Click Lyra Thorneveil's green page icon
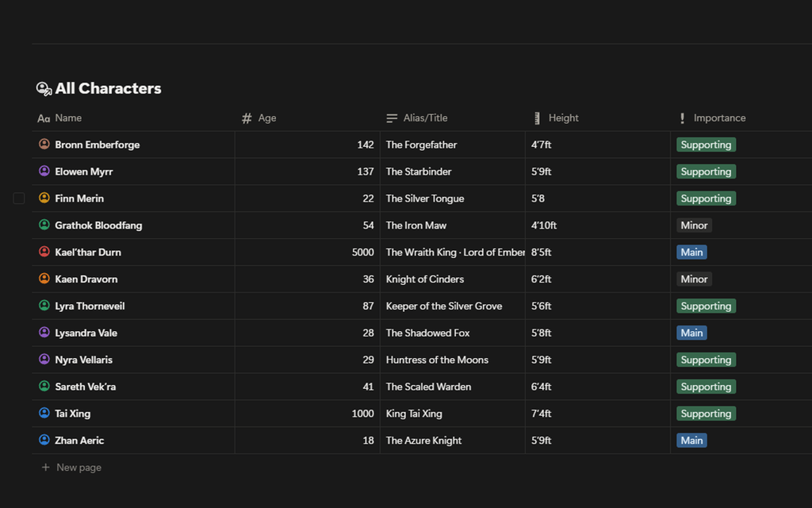The image size is (812, 508). tap(44, 306)
